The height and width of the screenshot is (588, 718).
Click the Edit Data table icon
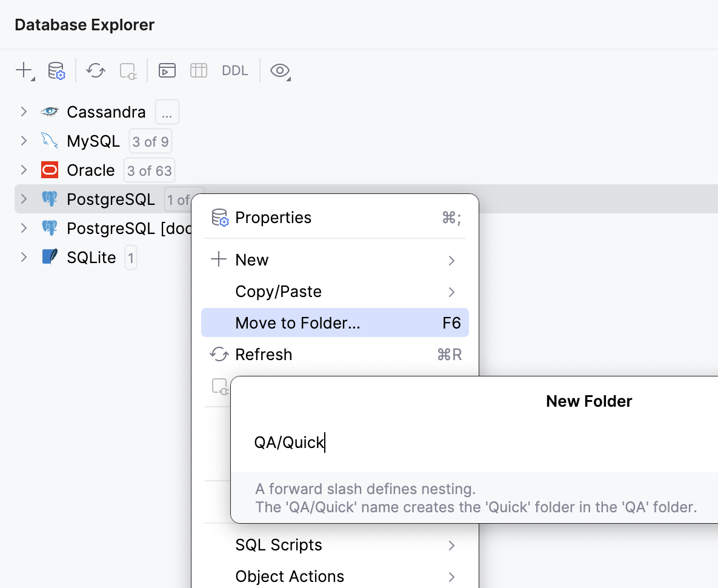pos(199,70)
